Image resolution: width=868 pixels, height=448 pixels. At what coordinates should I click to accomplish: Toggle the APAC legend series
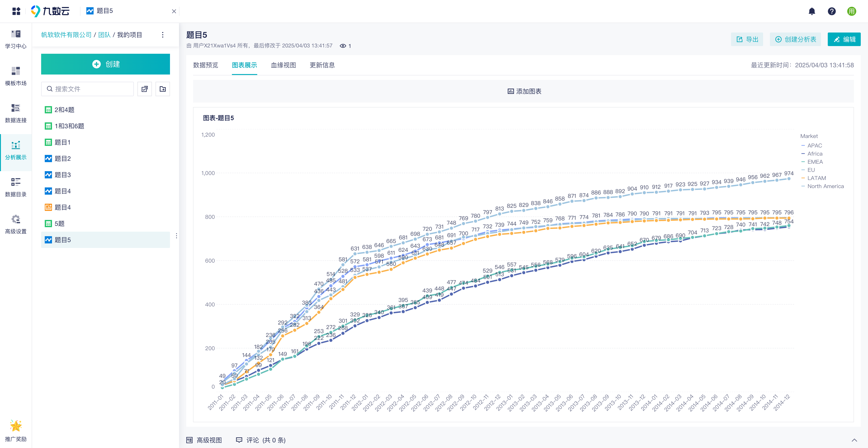(x=812, y=145)
